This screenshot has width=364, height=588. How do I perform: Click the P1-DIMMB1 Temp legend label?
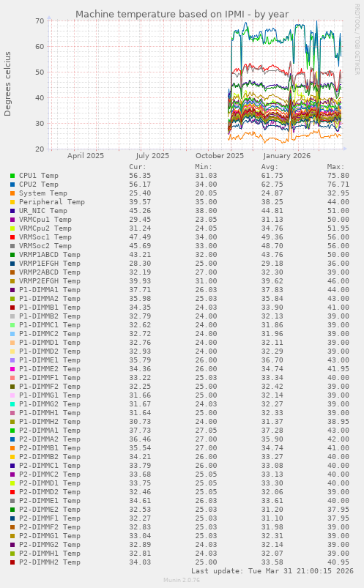50,308
